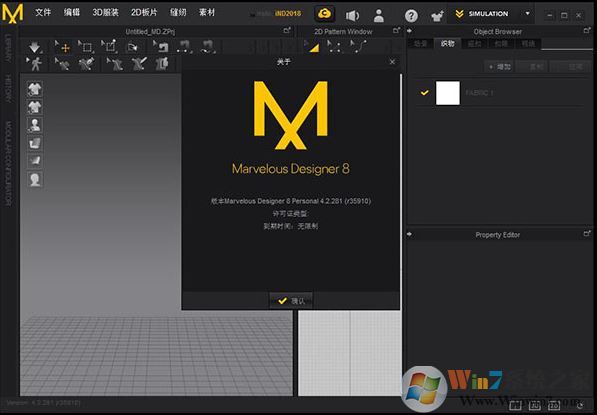The image size is (597, 415).
Task: Select the Free Sewing tool with curved line
Action: (x=208, y=47)
